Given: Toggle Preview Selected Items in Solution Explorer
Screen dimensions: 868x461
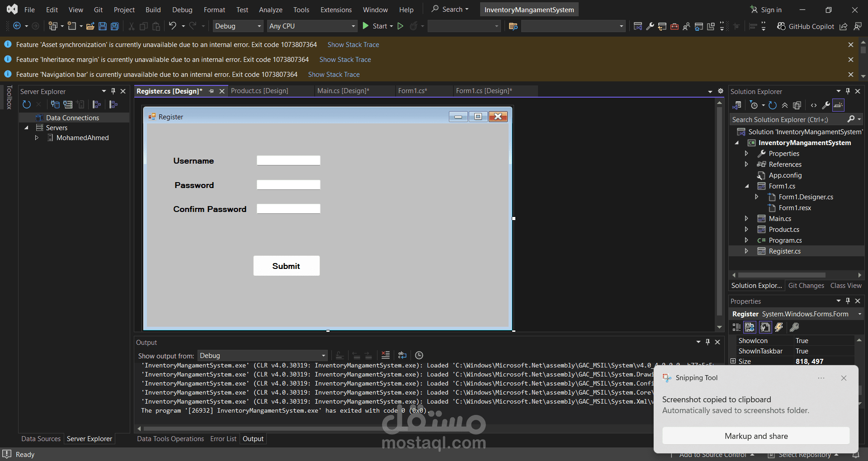Looking at the screenshot, I should 838,105.
